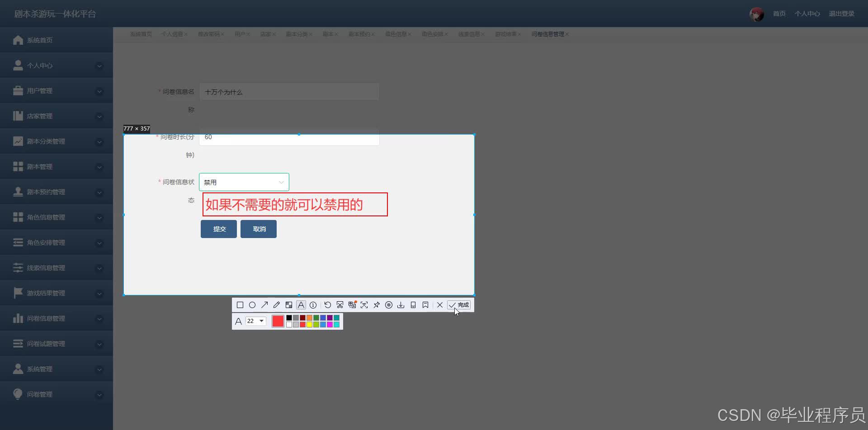
Task: Select the arrow annotation tool
Action: pos(264,305)
